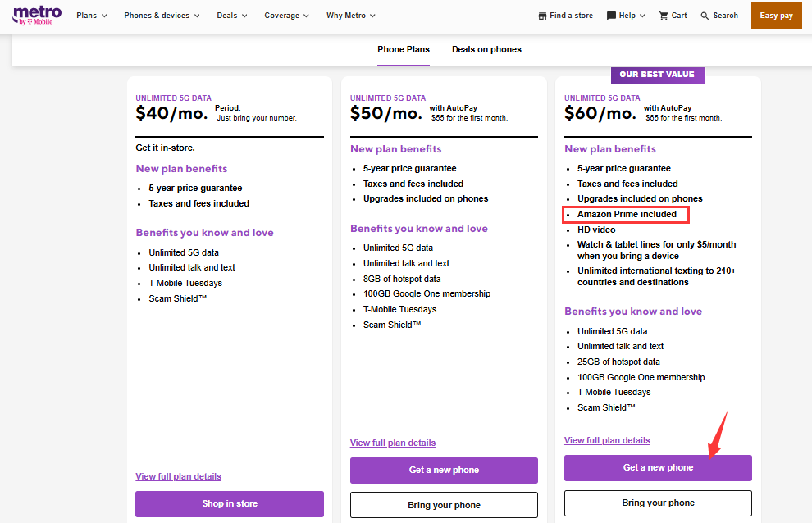
Task: Bring your phone for $60 plan
Action: pyautogui.click(x=658, y=503)
